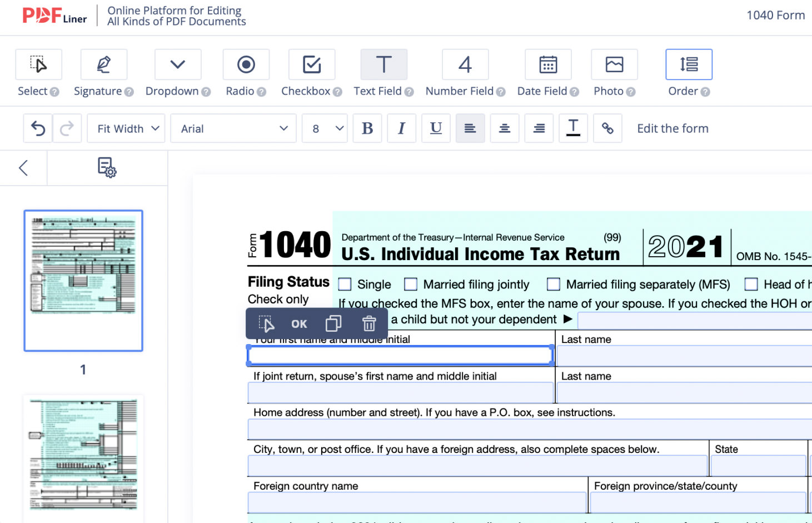
Task: Click the taxpayer Last name field
Action: [685, 356]
